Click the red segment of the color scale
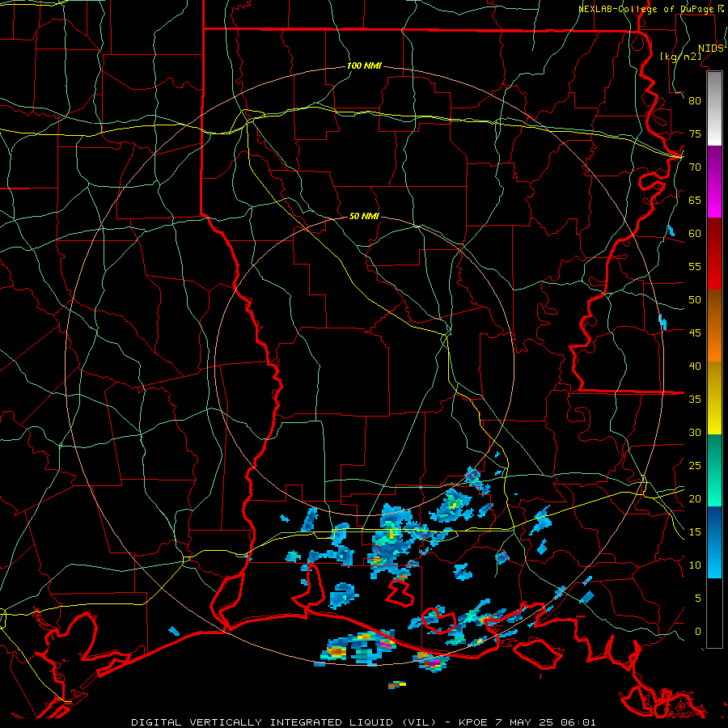 click(x=714, y=254)
